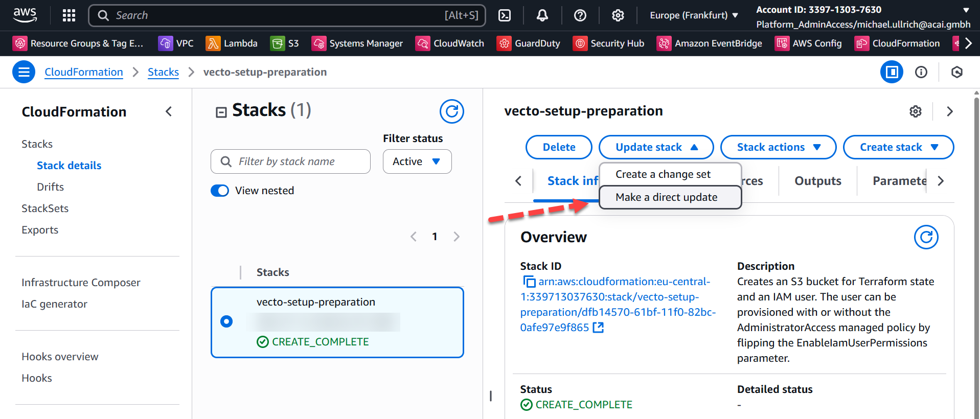980x419 pixels.
Task: Collapse the Stacks list panel
Action: tap(221, 112)
